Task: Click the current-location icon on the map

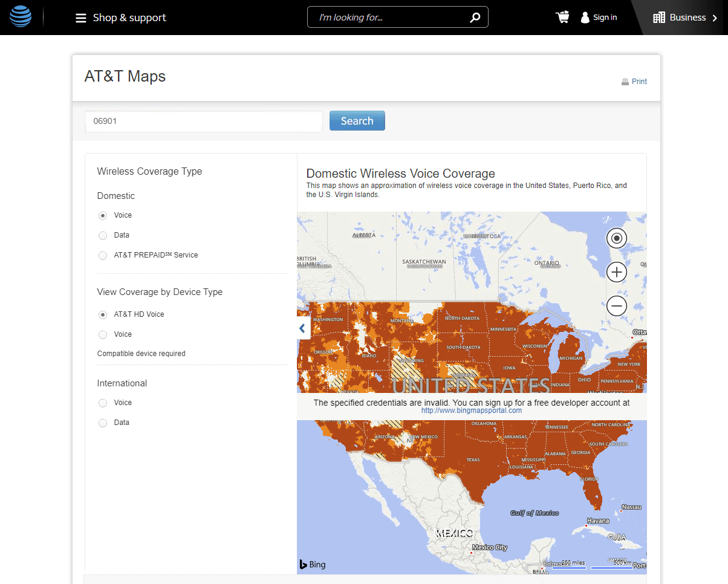Action: 616,238
